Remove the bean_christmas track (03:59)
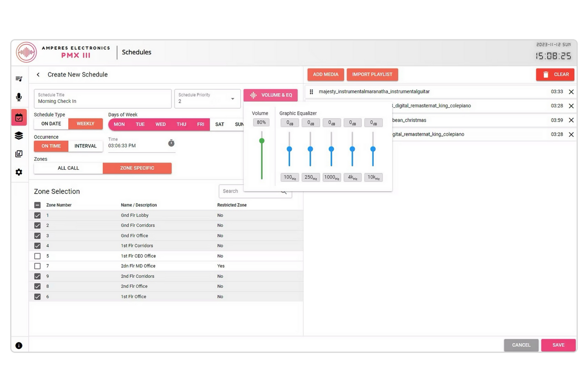 [571, 120]
